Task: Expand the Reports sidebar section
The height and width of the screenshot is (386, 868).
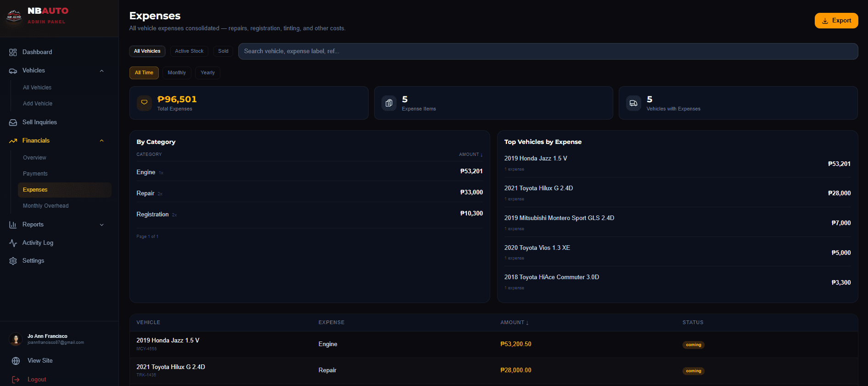Action: (102, 225)
